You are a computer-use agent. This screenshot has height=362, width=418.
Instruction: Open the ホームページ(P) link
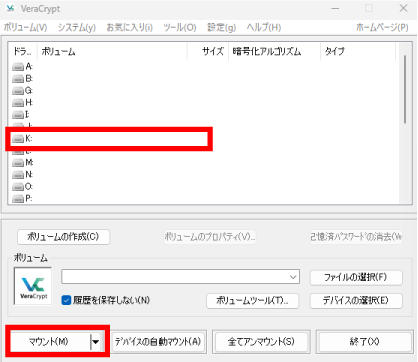[x=382, y=27]
